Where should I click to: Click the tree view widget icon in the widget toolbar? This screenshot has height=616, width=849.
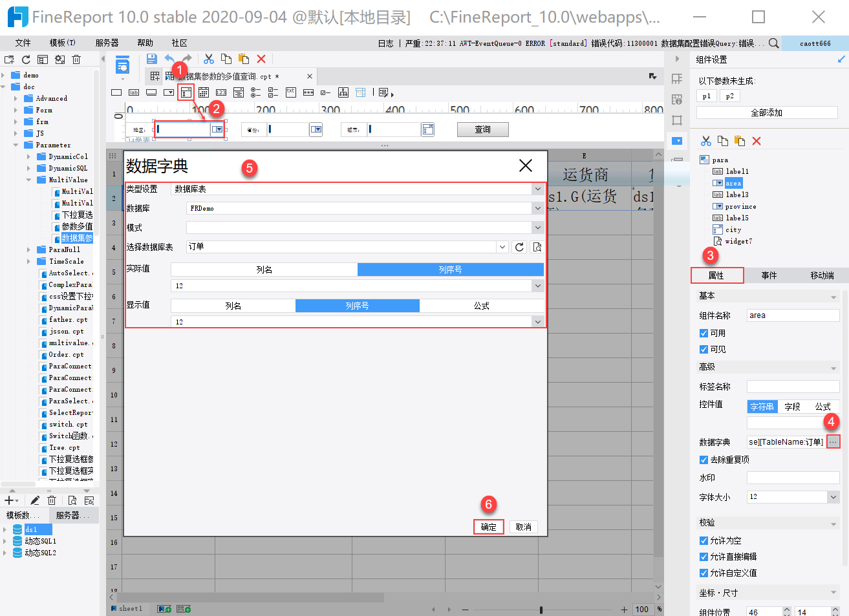tap(343, 92)
